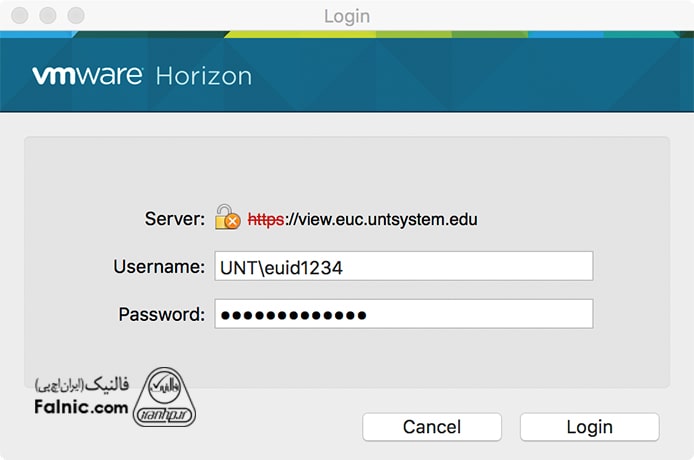Minimize the Login window
This screenshot has height=460, width=694.
tap(48, 16)
